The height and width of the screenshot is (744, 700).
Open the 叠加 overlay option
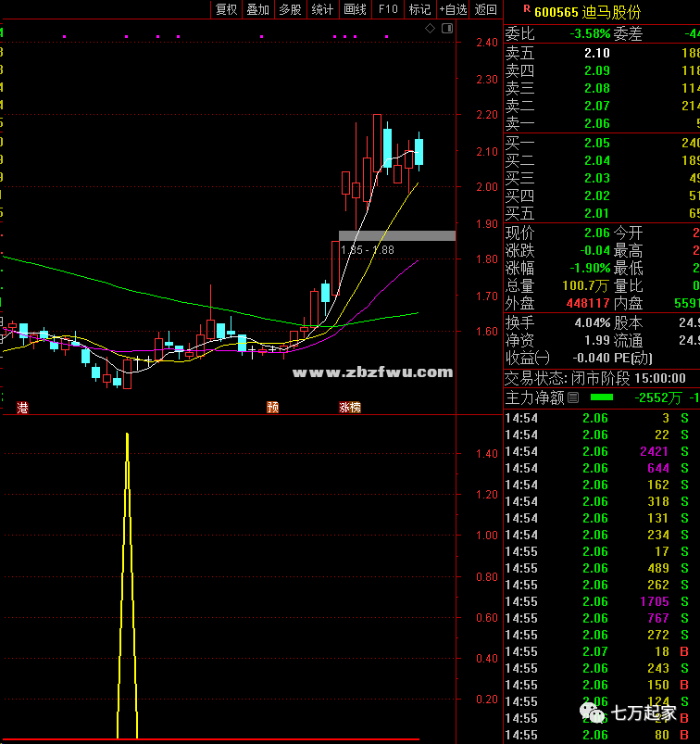pyautogui.click(x=257, y=9)
